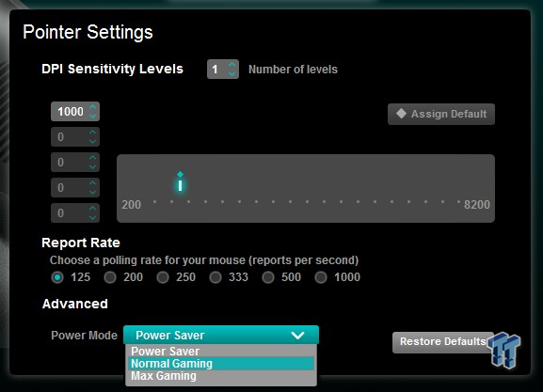Click the Assign Default button
Viewport: 543px width, 392px height.
(x=441, y=114)
